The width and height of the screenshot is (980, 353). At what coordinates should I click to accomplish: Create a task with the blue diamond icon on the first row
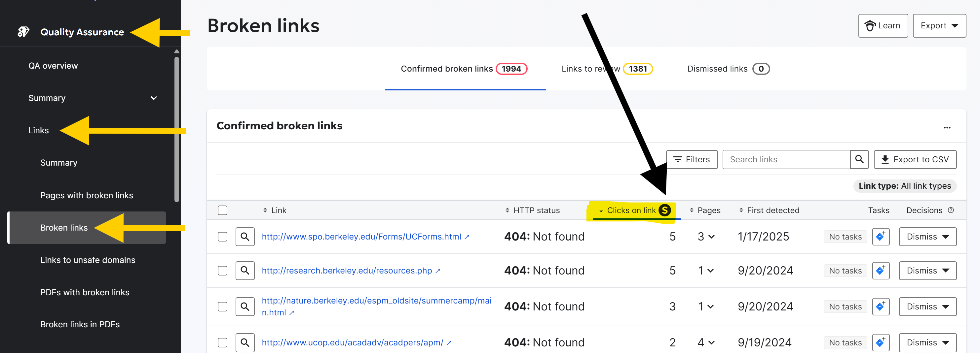(881, 236)
